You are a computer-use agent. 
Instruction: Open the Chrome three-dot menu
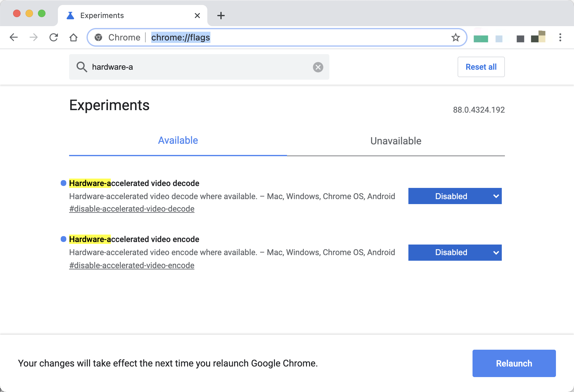[560, 38]
